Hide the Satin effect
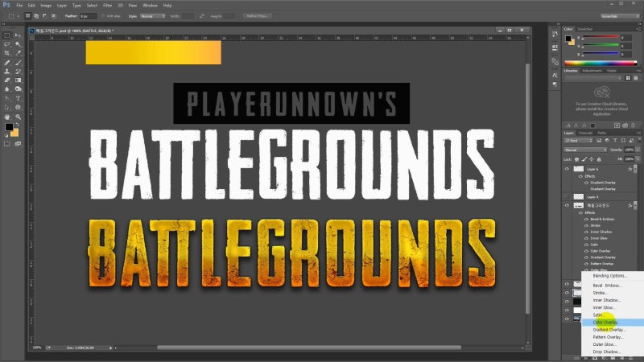Viewport: 644px width, 362px height. click(x=587, y=245)
